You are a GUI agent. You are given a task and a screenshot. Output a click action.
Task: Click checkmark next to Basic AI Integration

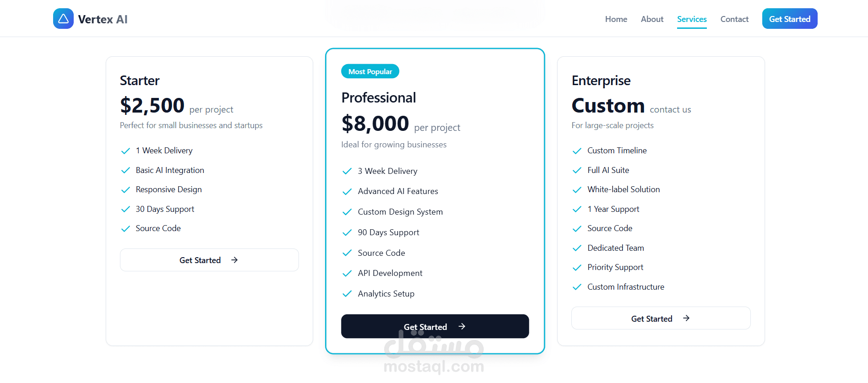(125, 170)
